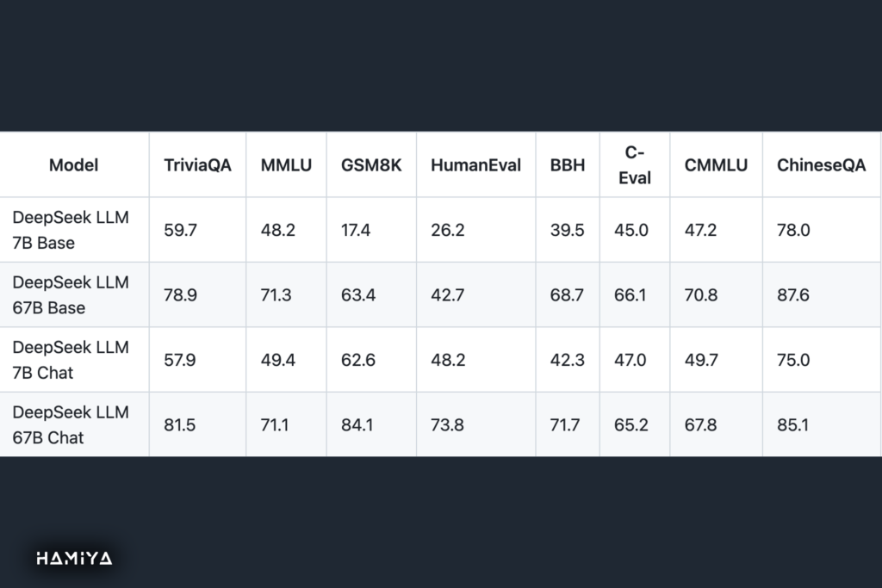The width and height of the screenshot is (882, 588).
Task: Click the DeepSeek LLM 67B Chat row label
Action: click(71, 424)
